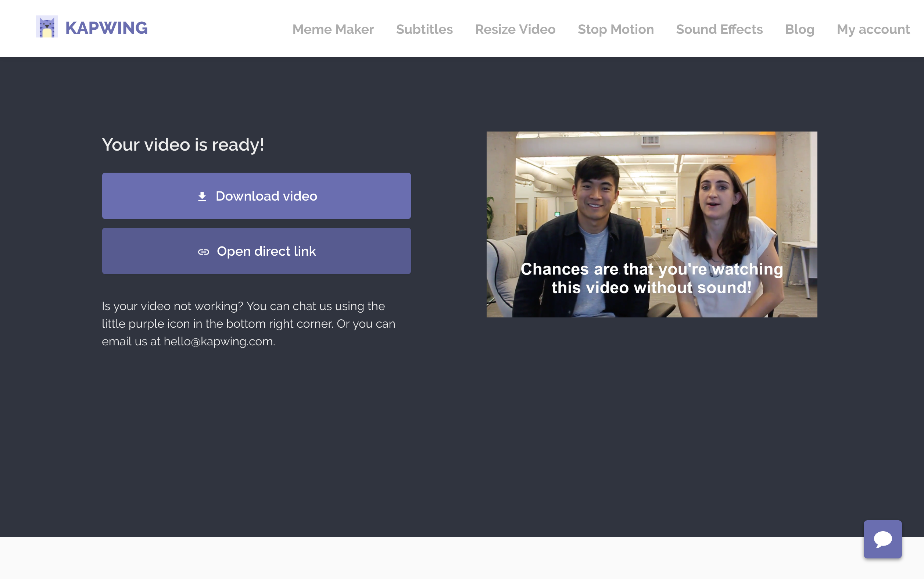924x579 pixels.
Task: Click the chain link icon
Action: coord(203,252)
